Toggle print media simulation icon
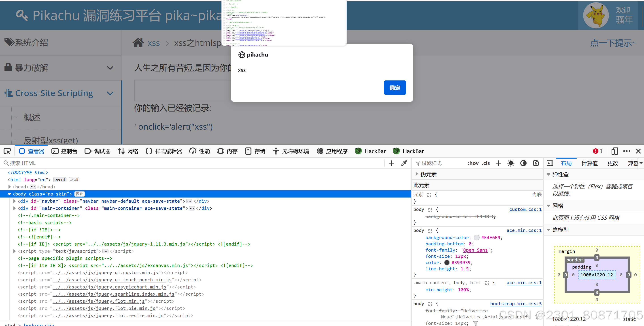Screen dimensions: 644x326 click(x=536, y=163)
